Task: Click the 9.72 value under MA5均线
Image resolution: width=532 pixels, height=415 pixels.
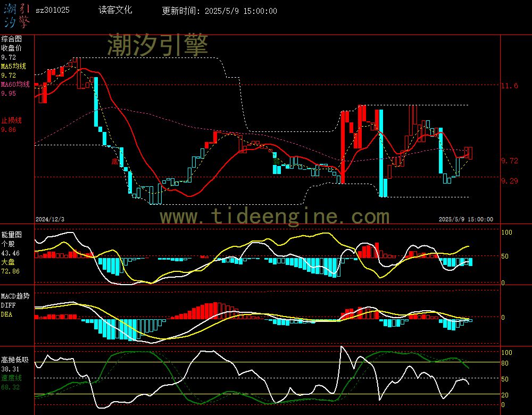Action: [x=9, y=76]
